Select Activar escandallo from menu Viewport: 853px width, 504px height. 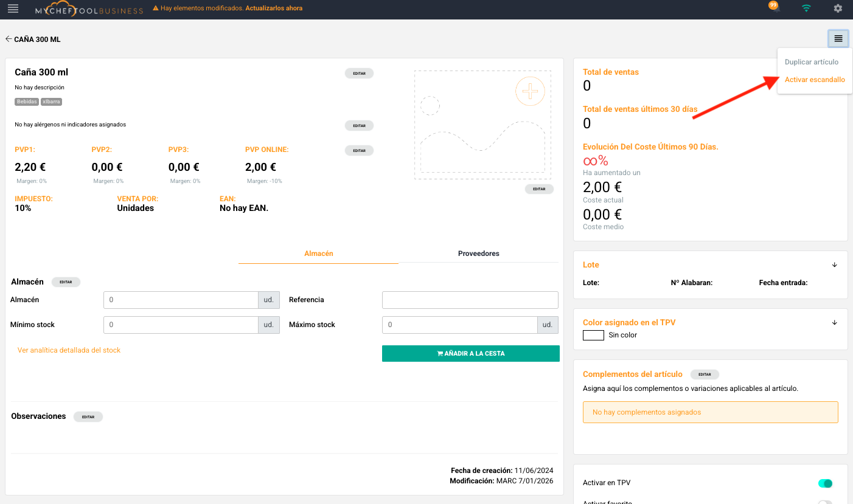815,80
